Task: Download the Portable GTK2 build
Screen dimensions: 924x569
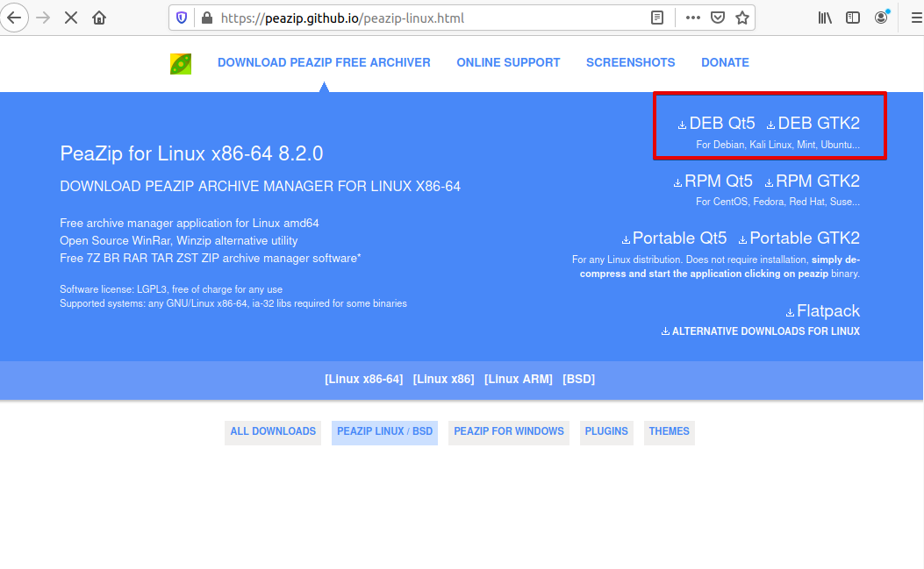Action: pyautogui.click(x=799, y=238)
